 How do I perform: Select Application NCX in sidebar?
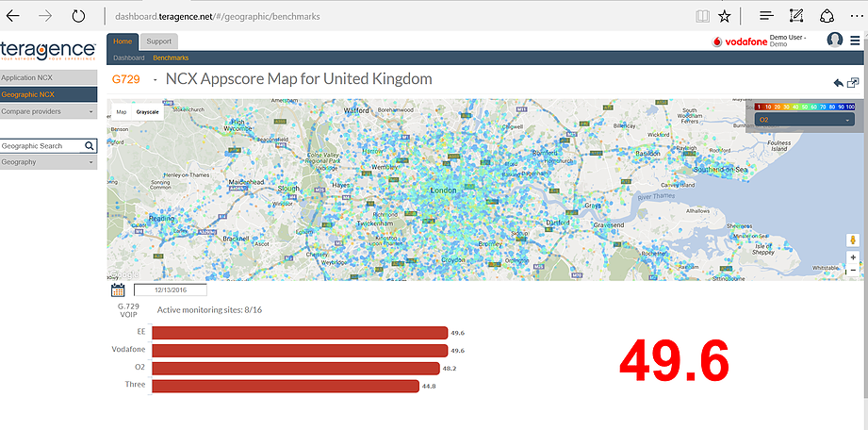click(48, 77)
